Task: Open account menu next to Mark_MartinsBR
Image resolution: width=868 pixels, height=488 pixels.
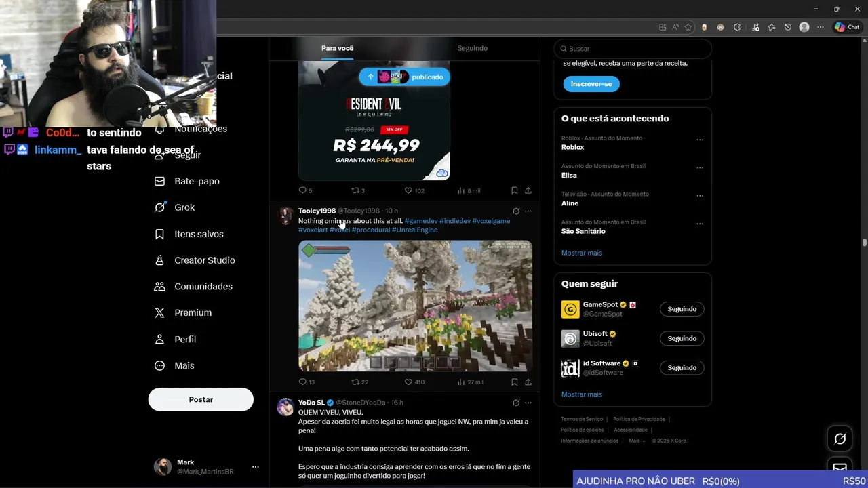Action: pos(256,467)
